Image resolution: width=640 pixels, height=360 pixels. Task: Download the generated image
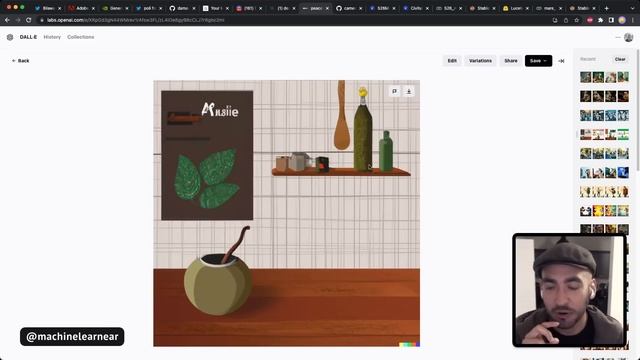tap(409, 91)
